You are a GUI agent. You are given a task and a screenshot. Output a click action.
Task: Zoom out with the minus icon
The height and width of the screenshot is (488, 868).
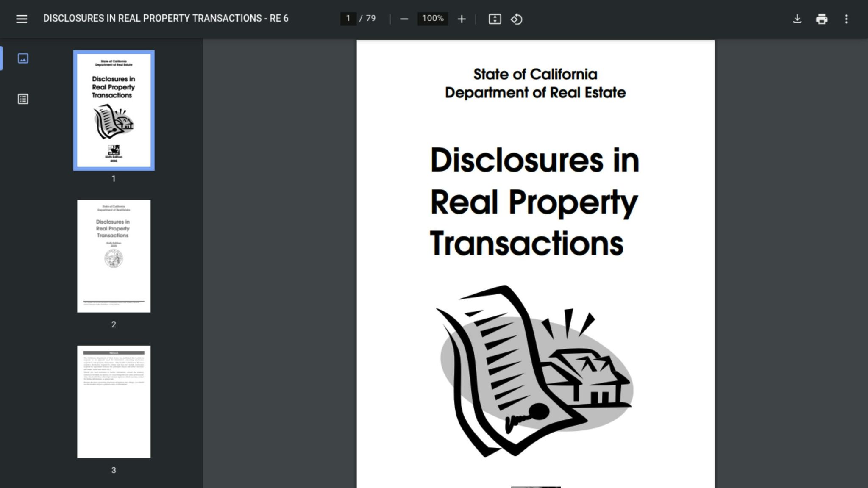tap(404, 19)
